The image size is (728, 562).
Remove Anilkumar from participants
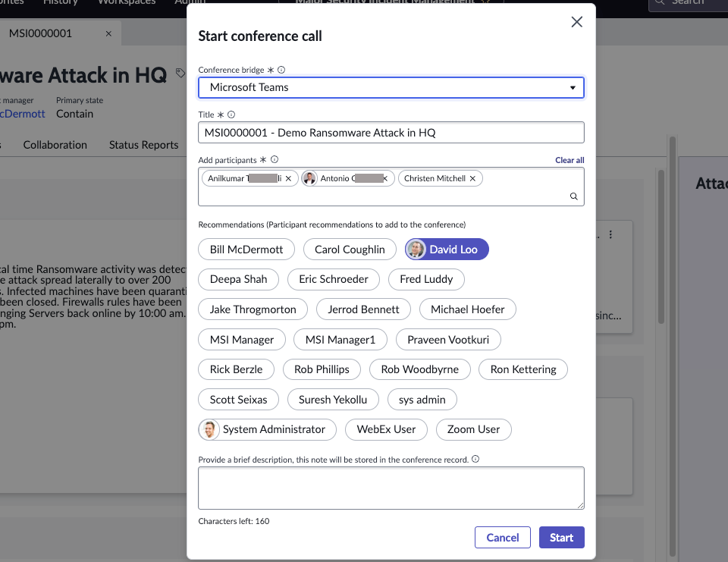[288, 178]
